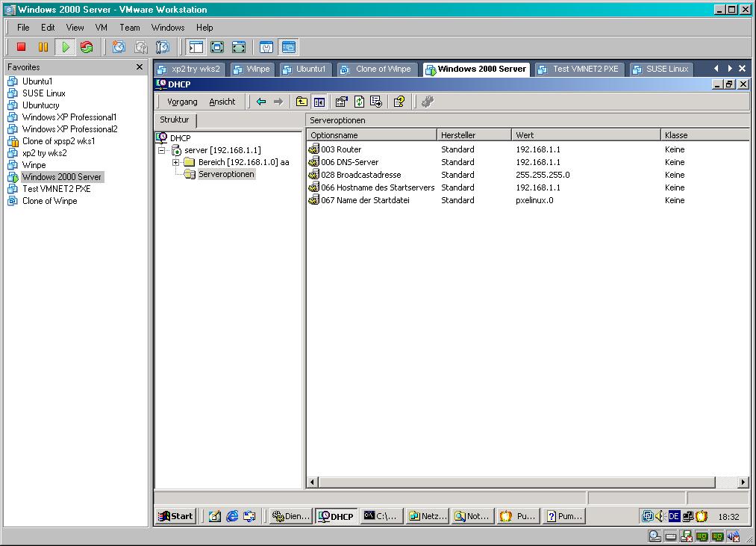
Task: Click the Back arrow in the DHCP toolbar
Action: [x=261, y=102]
